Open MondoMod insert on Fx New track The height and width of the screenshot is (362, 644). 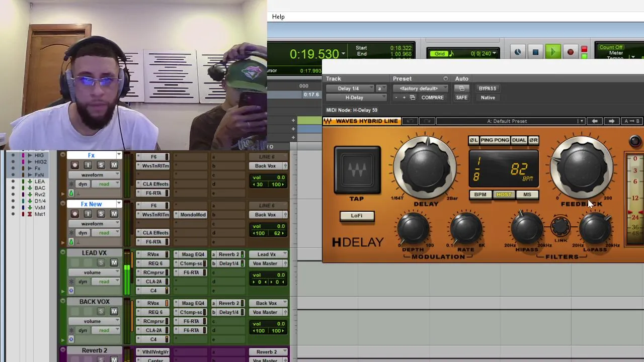point(192,215)
